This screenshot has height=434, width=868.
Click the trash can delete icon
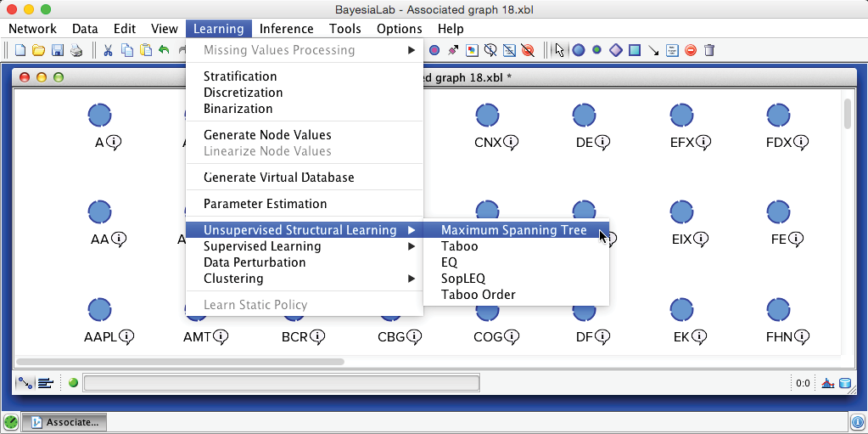click(709, 50)
